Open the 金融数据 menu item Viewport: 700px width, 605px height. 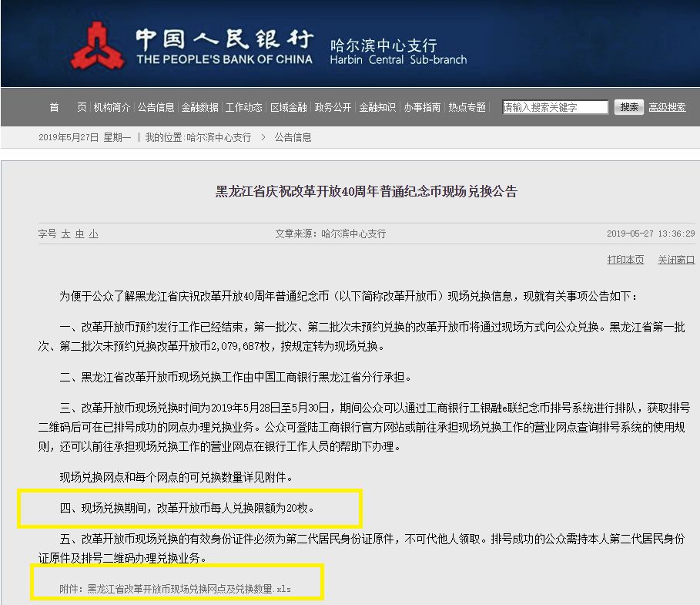coord(200,107)
